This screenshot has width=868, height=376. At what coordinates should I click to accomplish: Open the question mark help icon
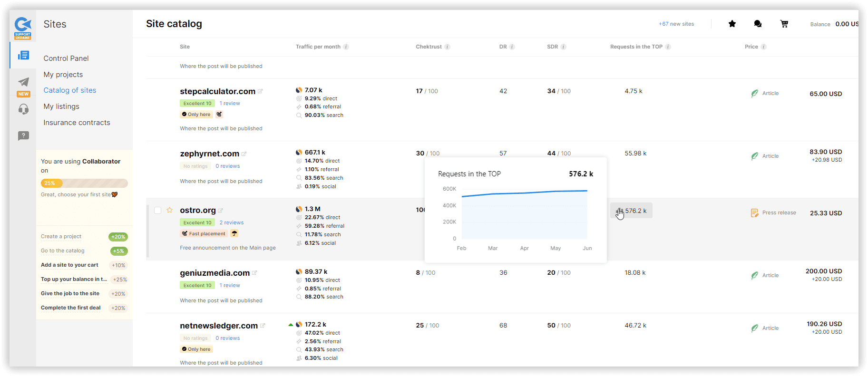(23, 136)
